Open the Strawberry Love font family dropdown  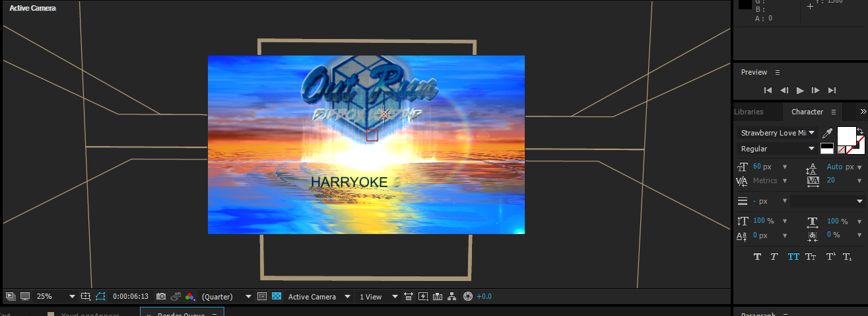click(778, 133)
